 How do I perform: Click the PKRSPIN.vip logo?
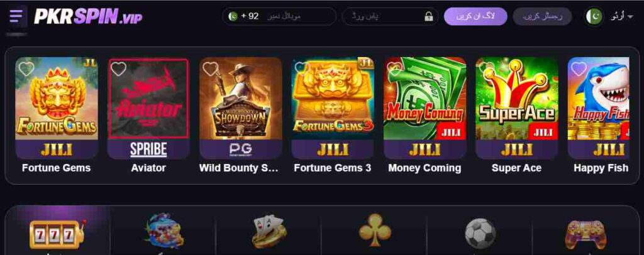[88, 16]
